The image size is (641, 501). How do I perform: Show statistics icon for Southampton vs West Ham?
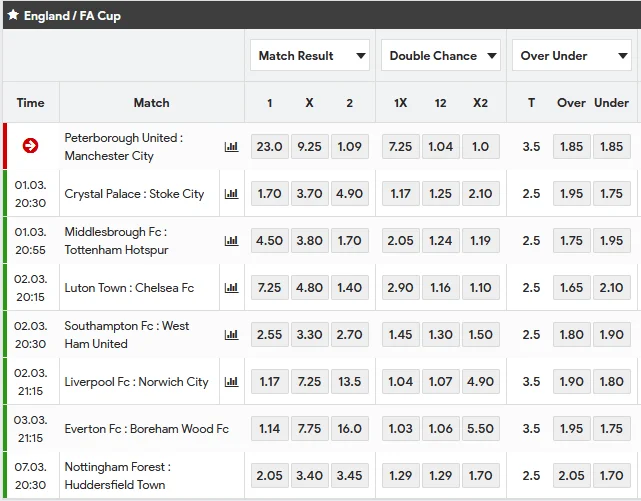[x=232, y=335]
